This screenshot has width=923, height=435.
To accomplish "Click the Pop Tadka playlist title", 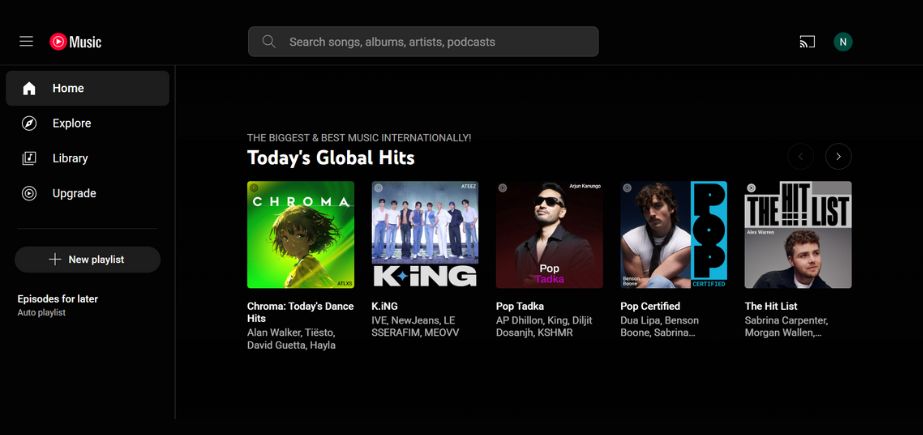I will click(x=520, y=306).
